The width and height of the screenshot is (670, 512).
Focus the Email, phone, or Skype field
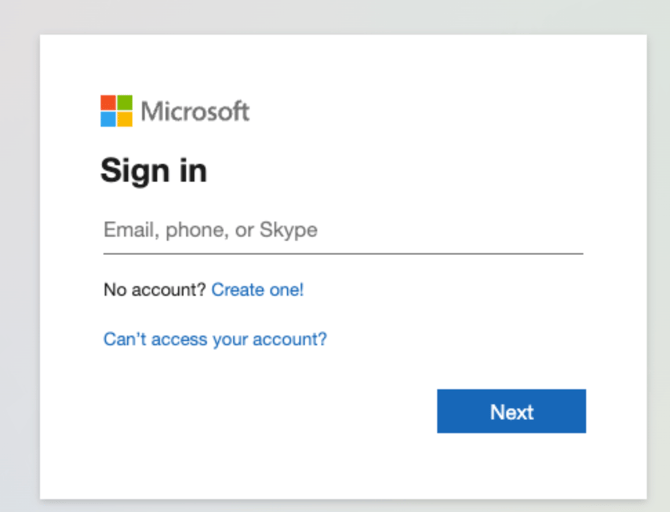[x=342, y=230]
